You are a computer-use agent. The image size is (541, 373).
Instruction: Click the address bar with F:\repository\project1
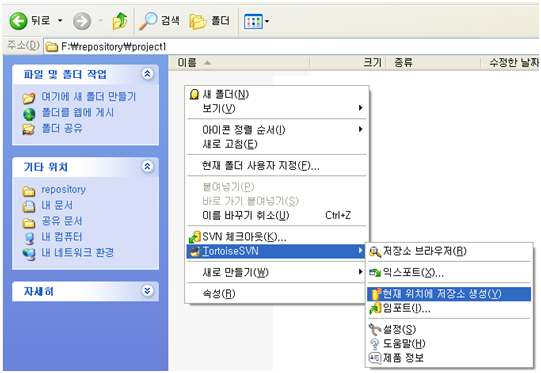291,46
